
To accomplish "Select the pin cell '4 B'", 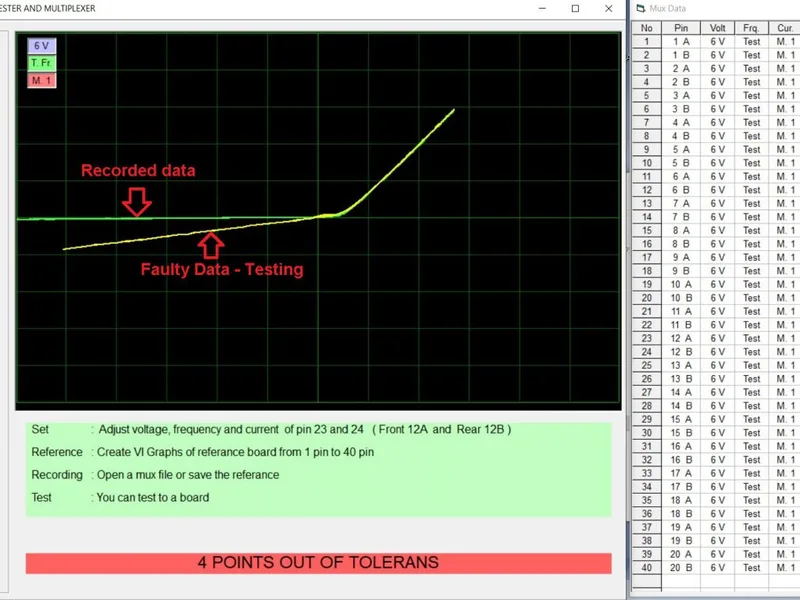I will pyautogui.click(x=681, y=136).
